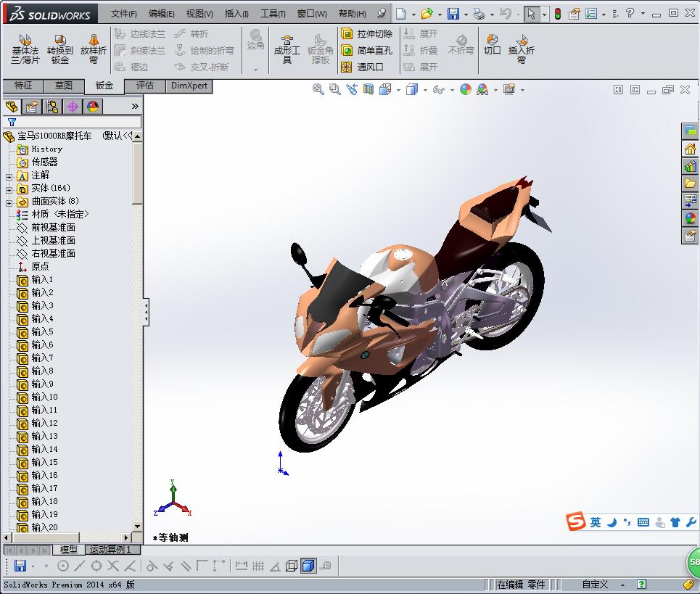Viewport: 700px width, 594px height.
Task: Open DisplayManager color ball tab
Action: click(x=93, y=106)
